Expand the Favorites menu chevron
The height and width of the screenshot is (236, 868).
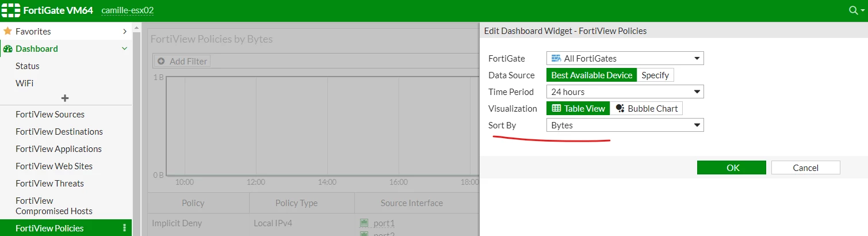tap(125, 31)
